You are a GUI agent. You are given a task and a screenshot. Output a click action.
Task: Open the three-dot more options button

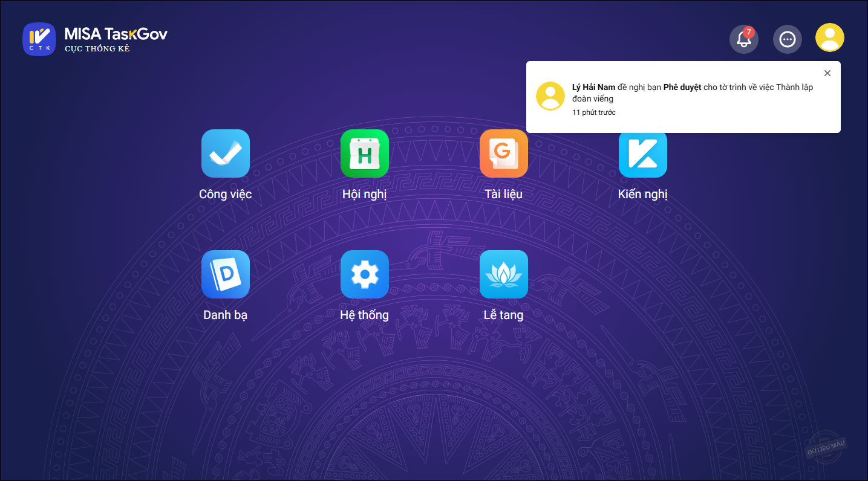[x=787, y=39]
